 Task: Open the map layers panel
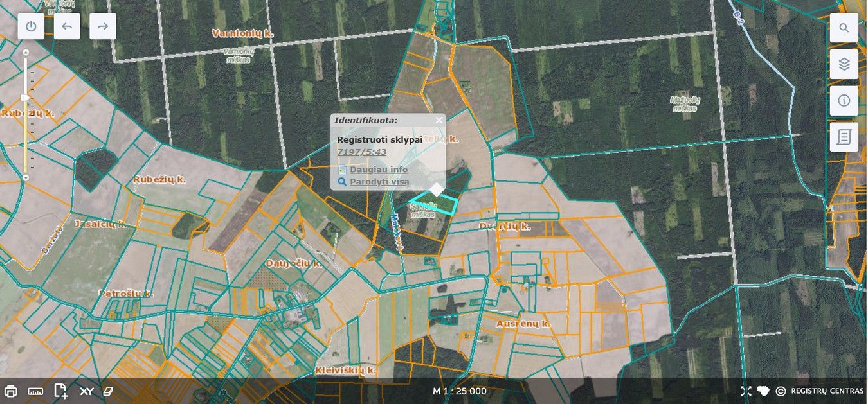point(844,64)
